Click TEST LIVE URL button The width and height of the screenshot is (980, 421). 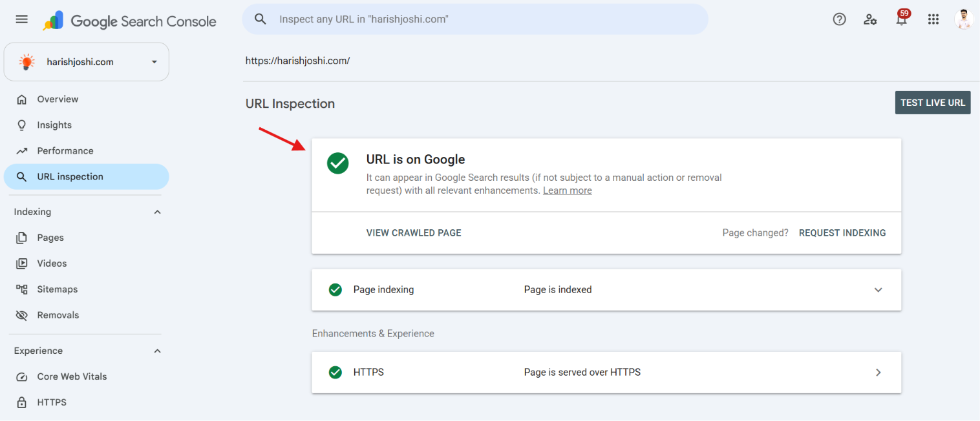[x=933, y=103]
